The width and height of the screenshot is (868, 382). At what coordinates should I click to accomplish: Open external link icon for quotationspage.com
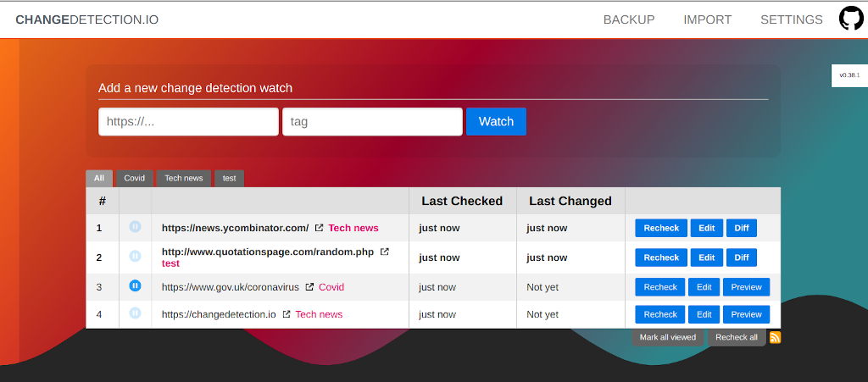384,252
